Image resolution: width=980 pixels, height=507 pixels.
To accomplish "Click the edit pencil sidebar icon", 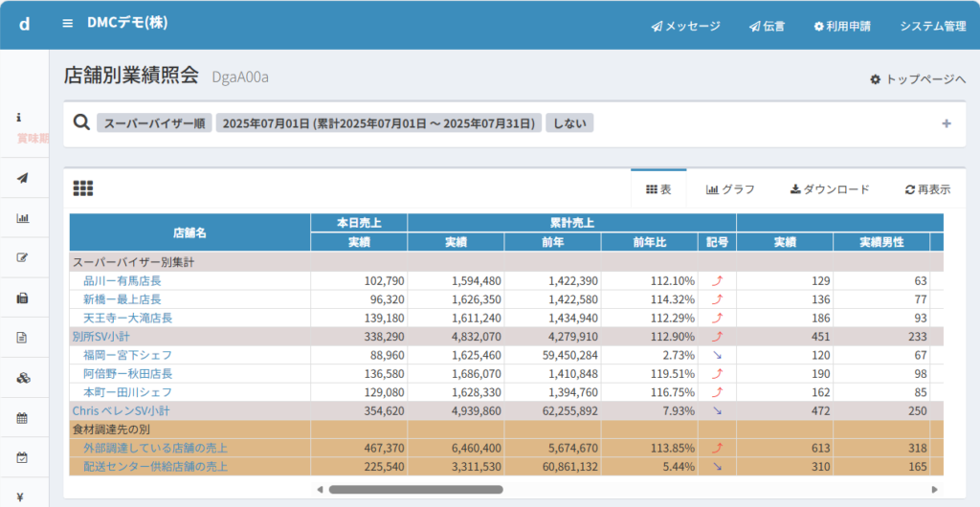I will pos(23,257).
